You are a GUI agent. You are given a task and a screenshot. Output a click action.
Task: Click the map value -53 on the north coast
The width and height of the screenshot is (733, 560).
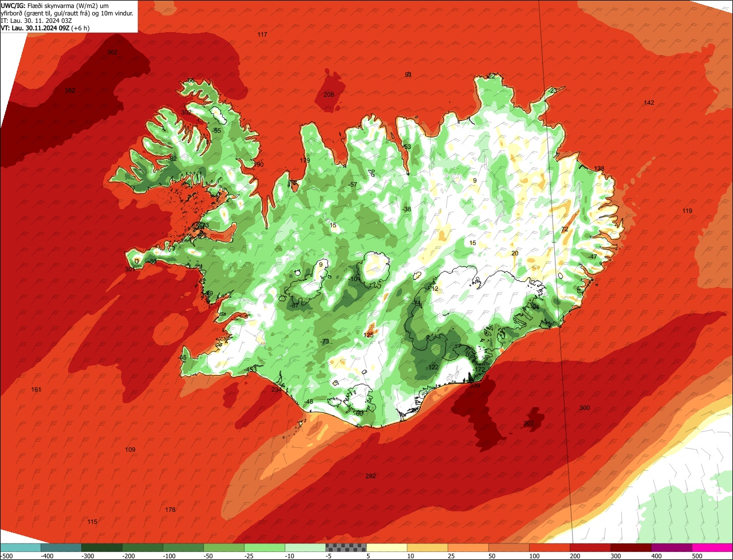(x=407, y=147)
